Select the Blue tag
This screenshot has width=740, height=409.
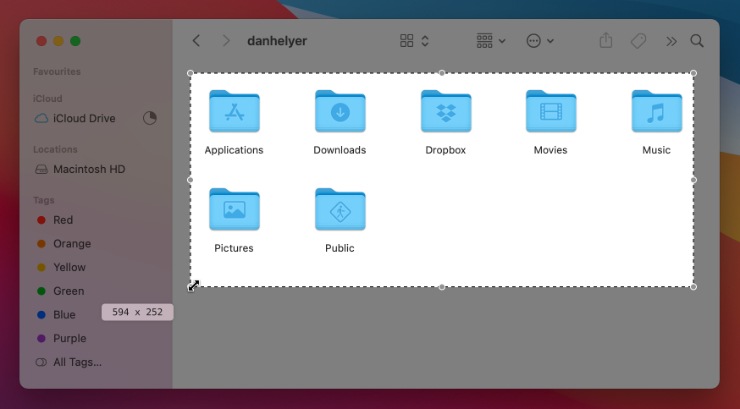point(66,315)
